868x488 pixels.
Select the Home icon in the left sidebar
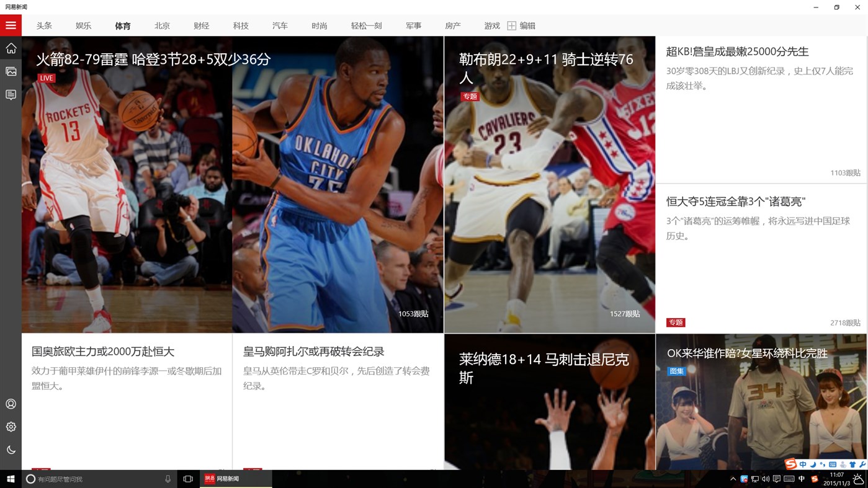point(11,48)
